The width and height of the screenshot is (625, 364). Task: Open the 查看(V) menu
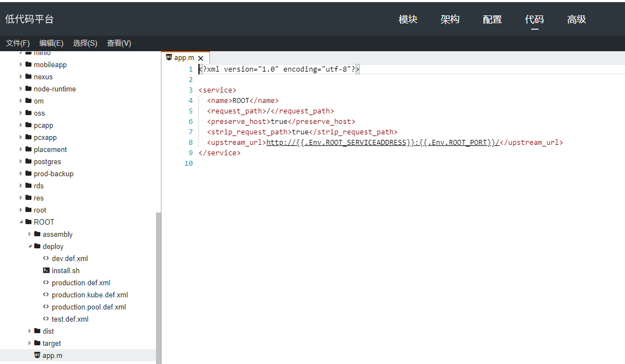[119, 43]
